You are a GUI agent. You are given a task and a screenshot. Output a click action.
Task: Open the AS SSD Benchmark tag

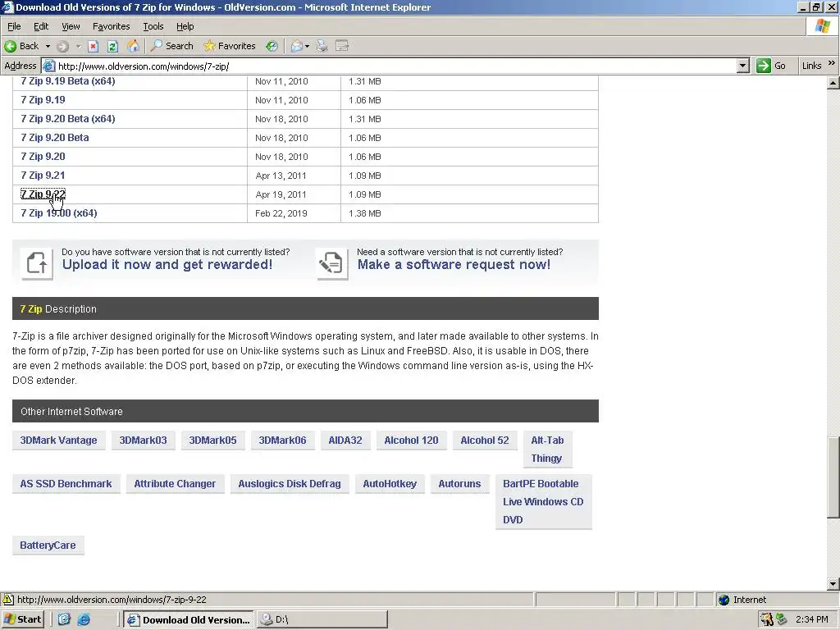(x=66, y=484)
